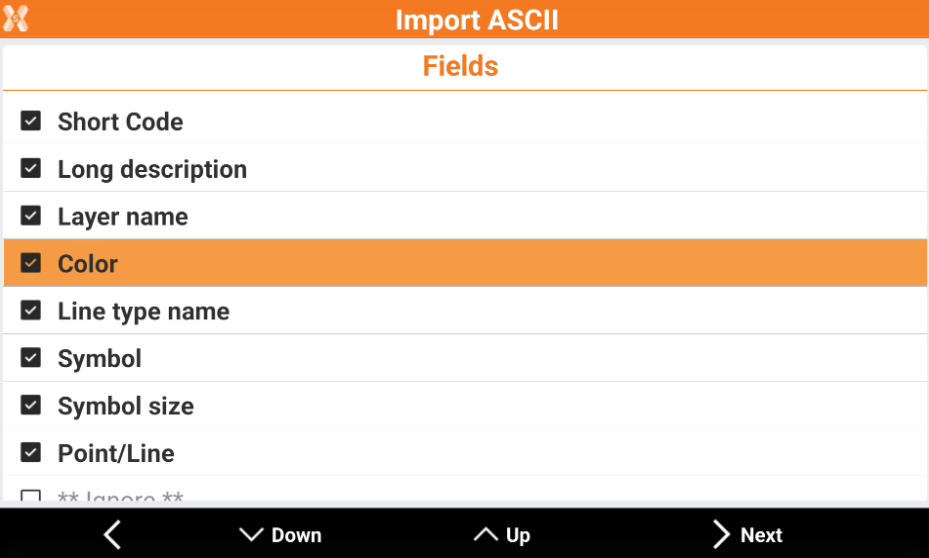Move field up with Up button
Image resolution: width=929 pixels, height=558 pixels.
[503, 535]
